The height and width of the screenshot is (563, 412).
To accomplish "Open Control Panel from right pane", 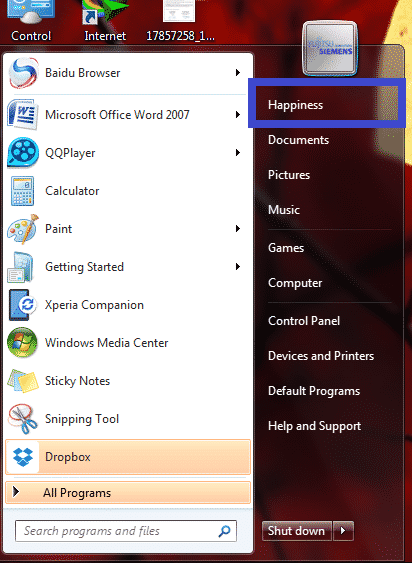I will [304, 321].
